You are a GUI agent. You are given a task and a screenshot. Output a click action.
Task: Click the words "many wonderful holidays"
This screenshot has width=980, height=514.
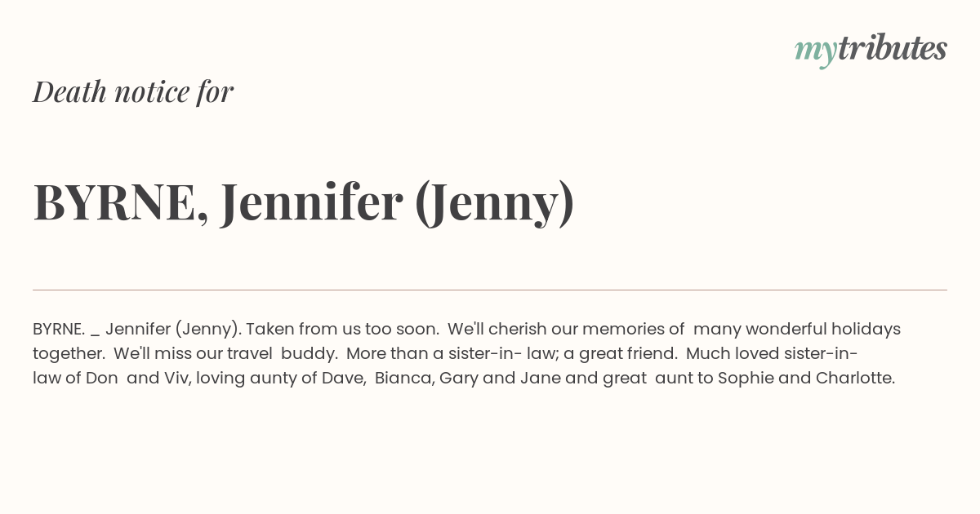(796, 330)
